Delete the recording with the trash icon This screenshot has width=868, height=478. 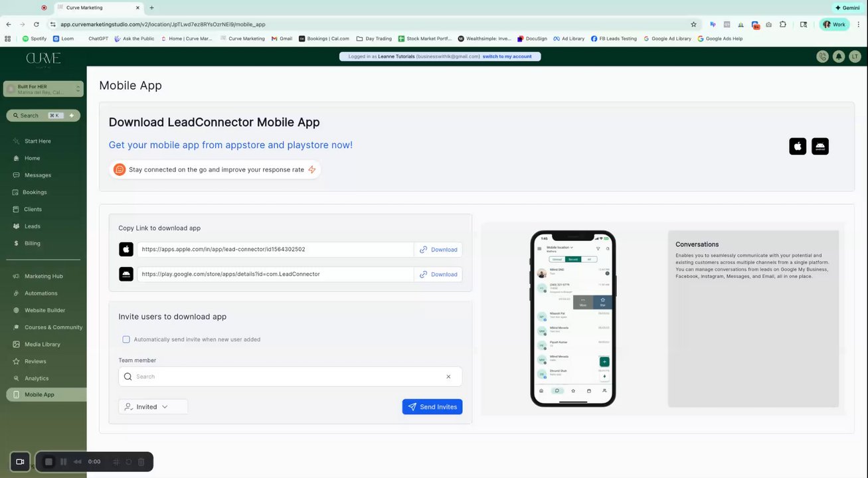141,461
